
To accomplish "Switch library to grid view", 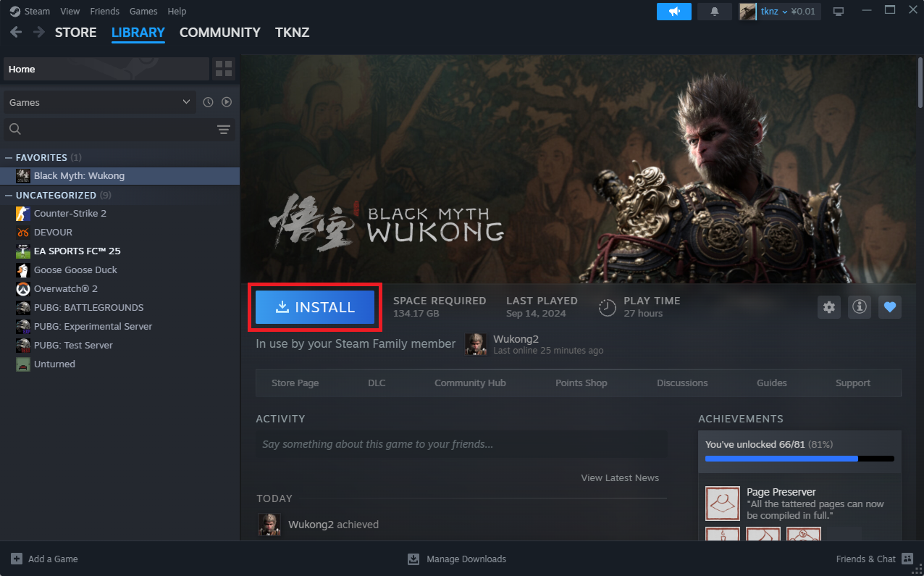I will (224, 68).
